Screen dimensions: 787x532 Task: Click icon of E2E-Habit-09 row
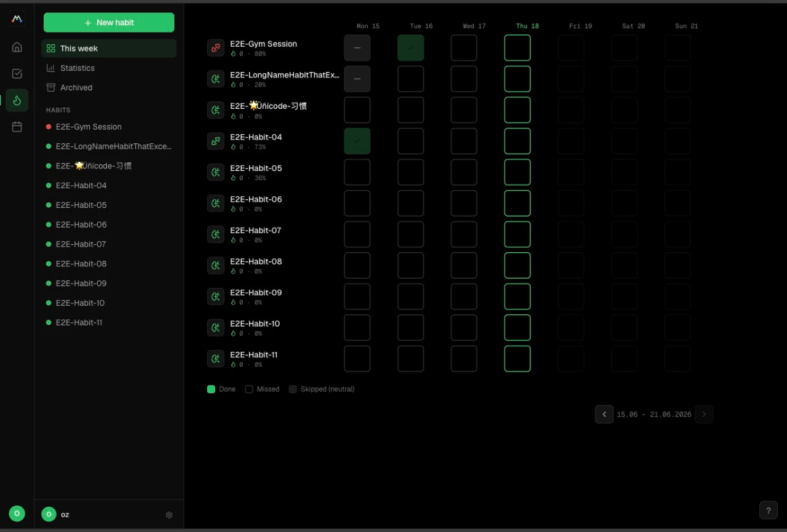216,296
